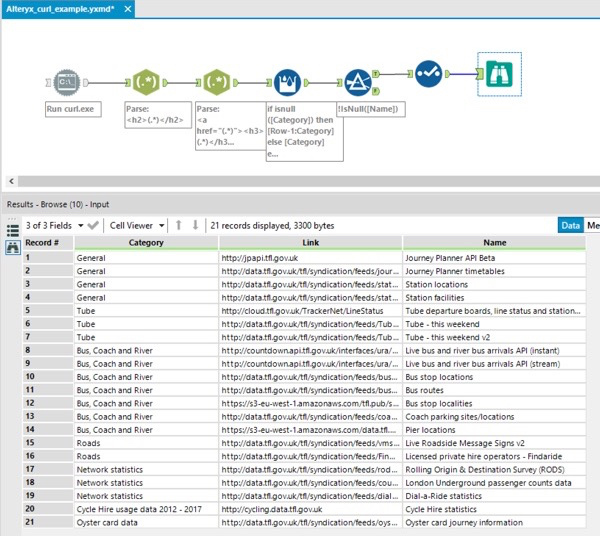Select the http://cycling.data.tfl.gov.uk cell

point(310,509)
